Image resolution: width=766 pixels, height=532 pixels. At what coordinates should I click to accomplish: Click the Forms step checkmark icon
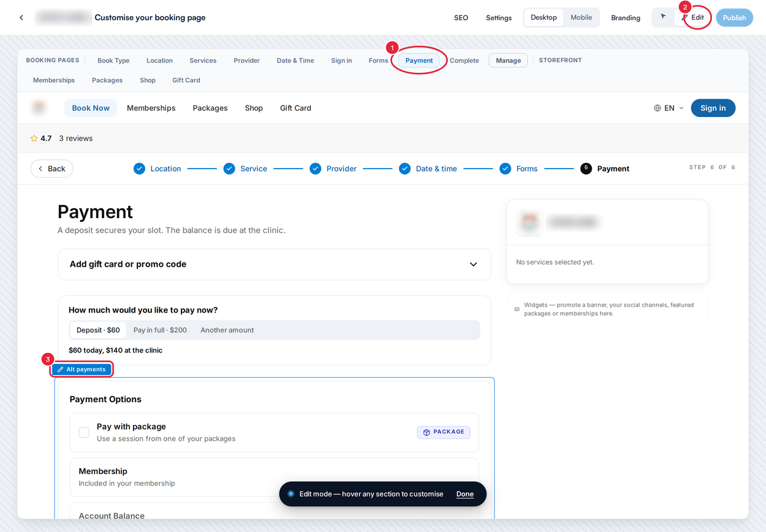coord(506,169)
